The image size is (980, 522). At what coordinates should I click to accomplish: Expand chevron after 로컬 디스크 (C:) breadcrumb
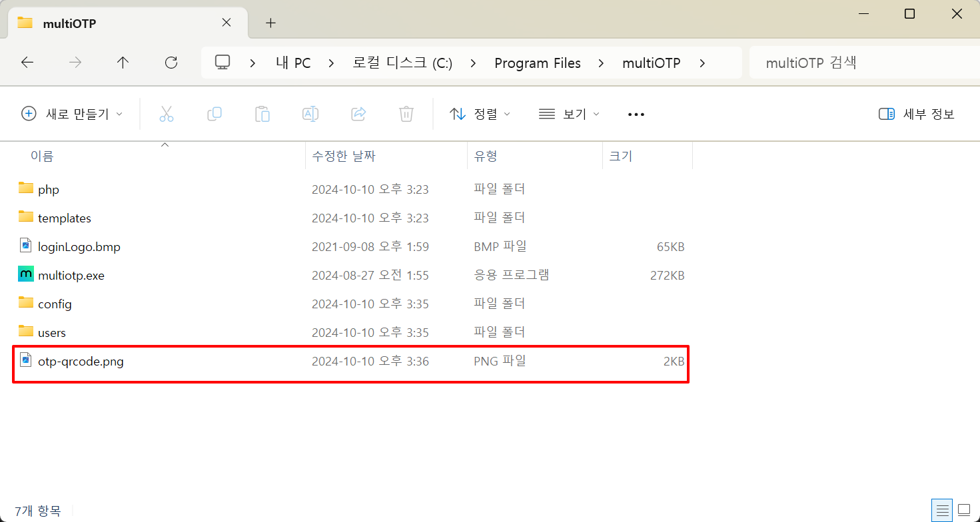[x=473, y=63]
